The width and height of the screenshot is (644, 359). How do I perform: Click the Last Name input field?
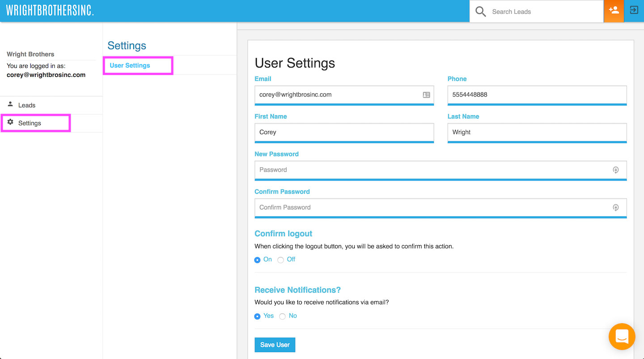(537, 132)
